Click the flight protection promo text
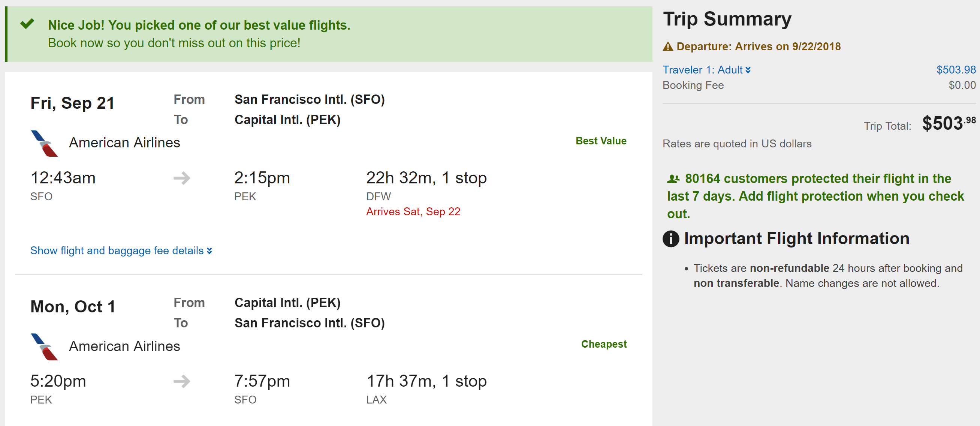 (815, 196)
